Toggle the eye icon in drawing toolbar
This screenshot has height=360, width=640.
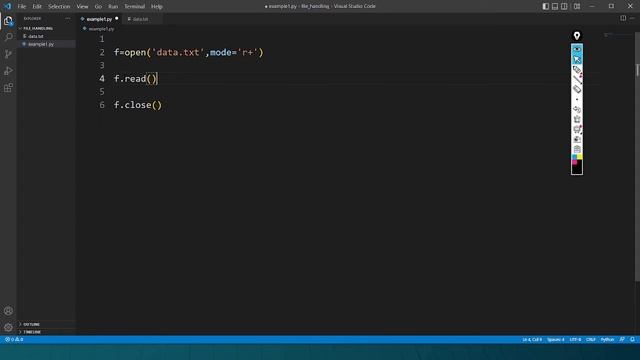point(577,49)
